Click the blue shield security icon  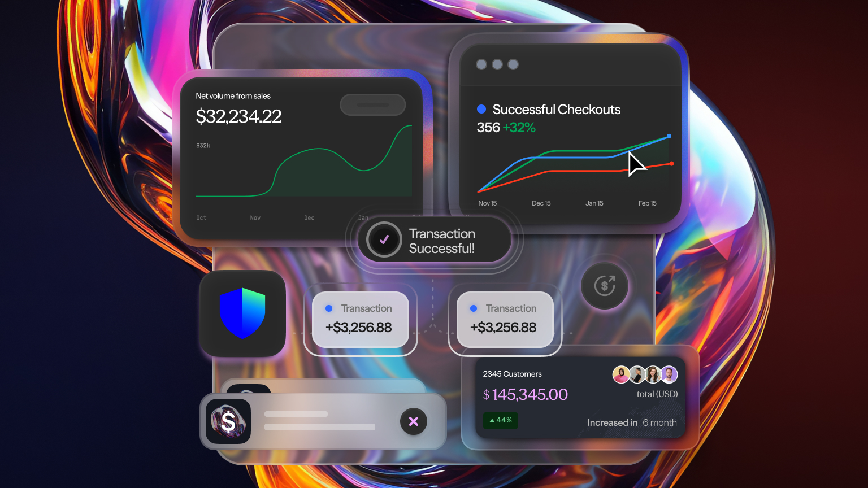(x=242, y=313)
